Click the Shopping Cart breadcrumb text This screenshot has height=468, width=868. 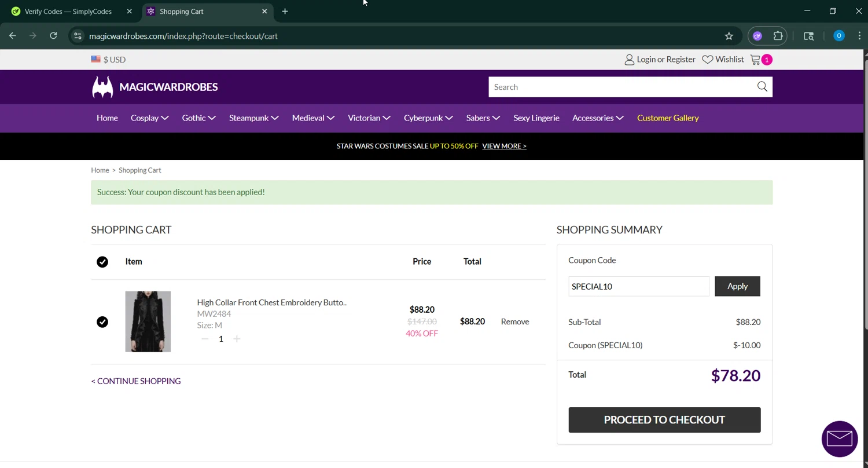(x=140, y=170)
